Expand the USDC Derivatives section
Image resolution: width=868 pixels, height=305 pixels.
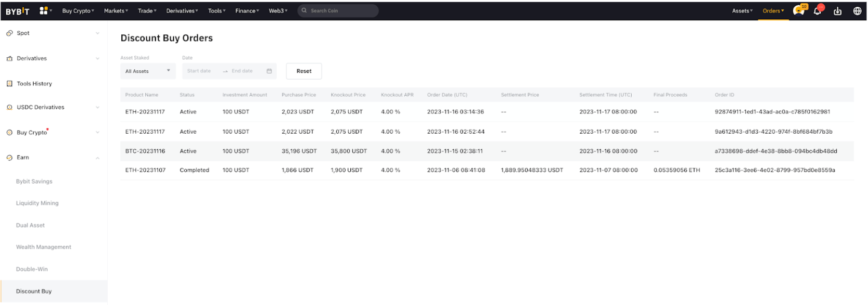point(97,108)
